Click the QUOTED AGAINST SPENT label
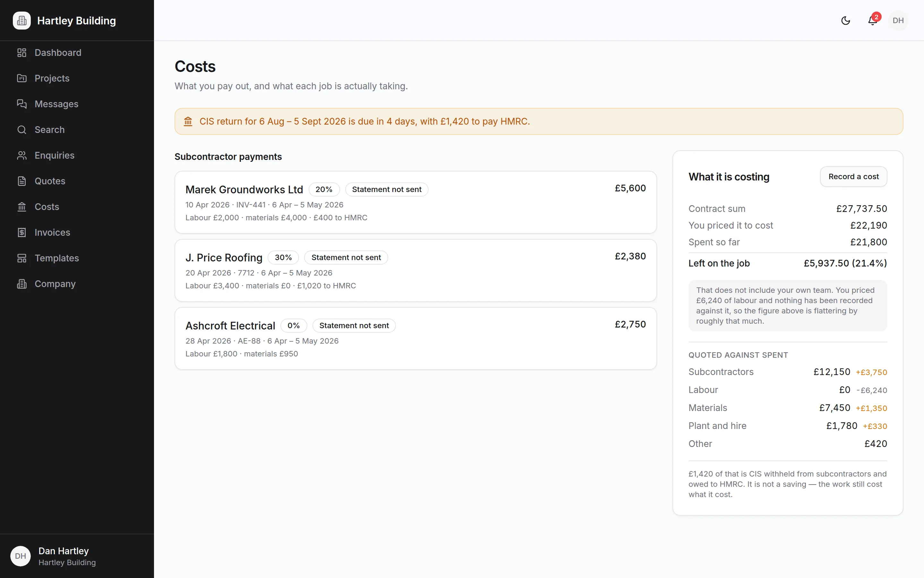This screenshot has height=578, width=924. pos(738,355)
